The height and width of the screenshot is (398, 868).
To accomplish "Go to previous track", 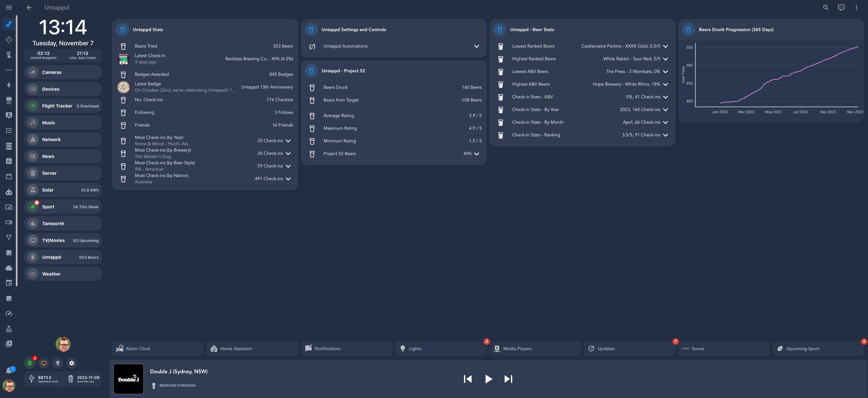I will coord(468,379).
